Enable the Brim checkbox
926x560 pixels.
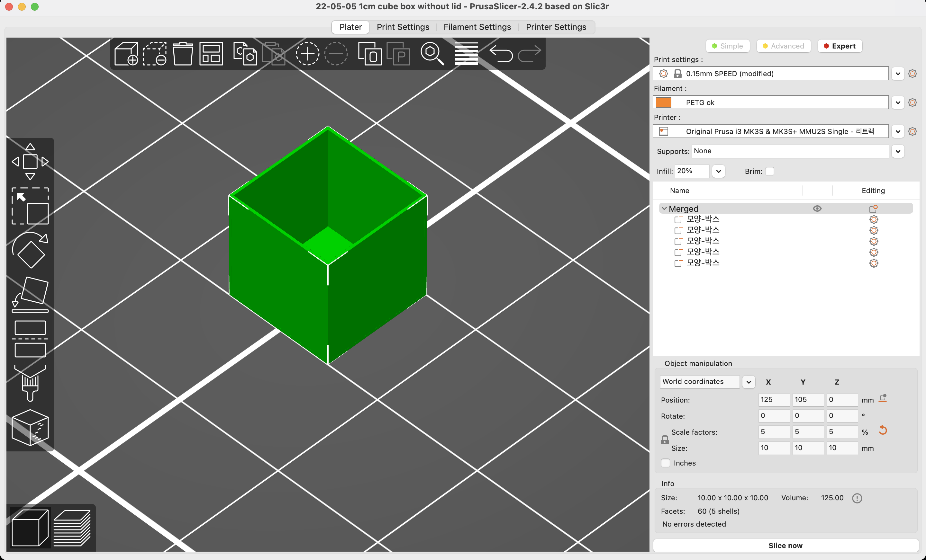tap(770, 171)
